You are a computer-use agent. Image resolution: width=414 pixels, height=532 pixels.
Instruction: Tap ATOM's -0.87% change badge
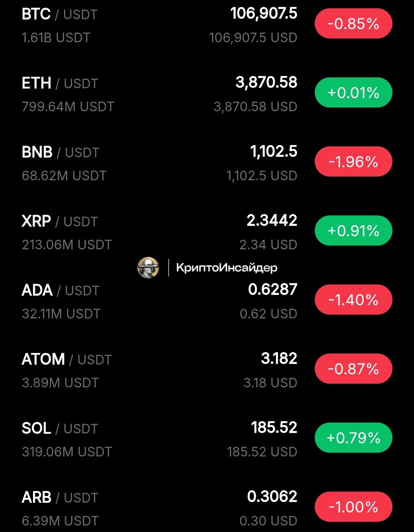[353, 369]
